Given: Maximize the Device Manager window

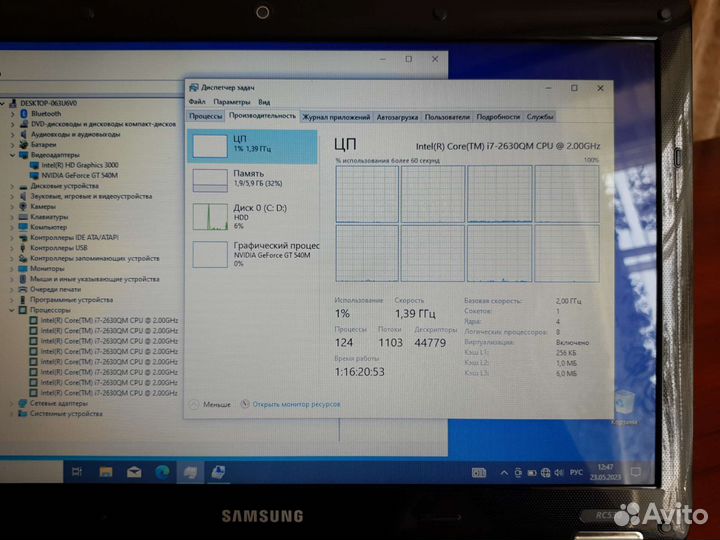Looking at the screenshot, I should coord(409,59).
